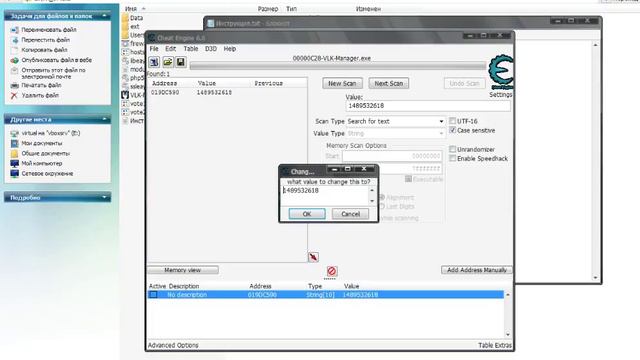
Task: Click the scan progress bar
Action: click(338, 66)
